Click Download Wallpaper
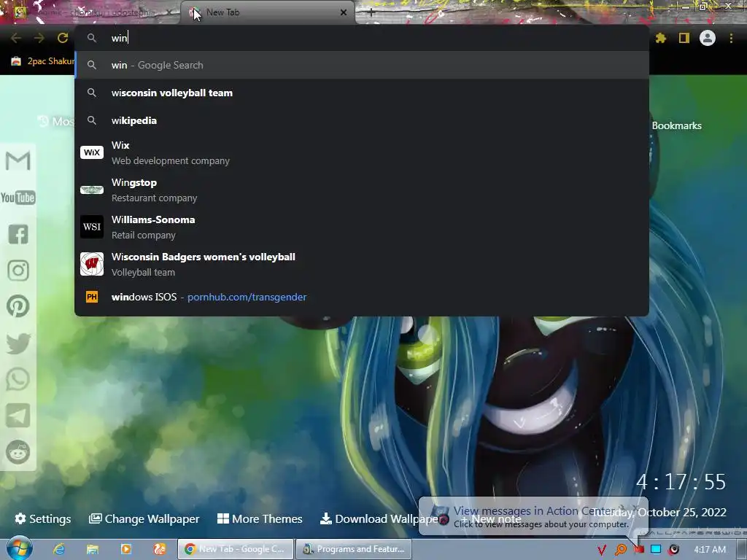 380,518
